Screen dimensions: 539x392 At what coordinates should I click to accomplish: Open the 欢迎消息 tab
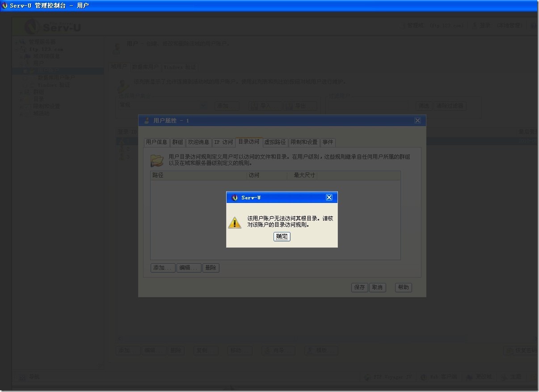(x=198, y=142)
